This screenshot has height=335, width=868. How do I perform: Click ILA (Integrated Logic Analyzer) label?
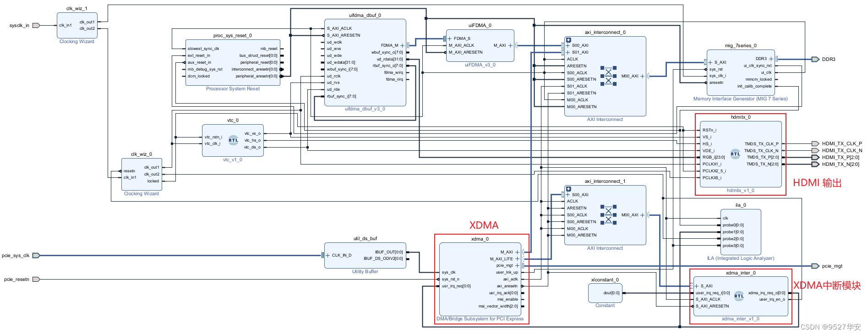click(x=741, y=258)
